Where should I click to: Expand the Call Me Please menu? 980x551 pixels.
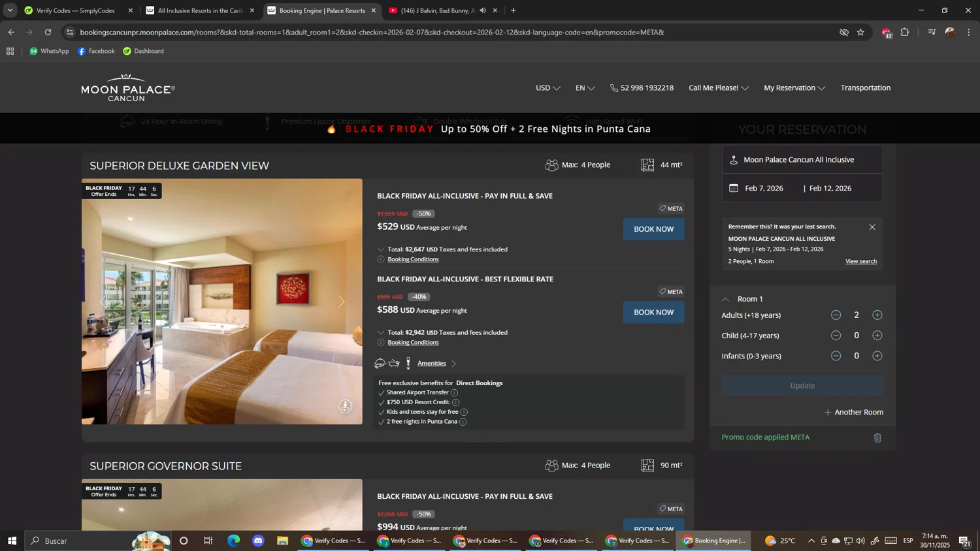coord(719,88)
